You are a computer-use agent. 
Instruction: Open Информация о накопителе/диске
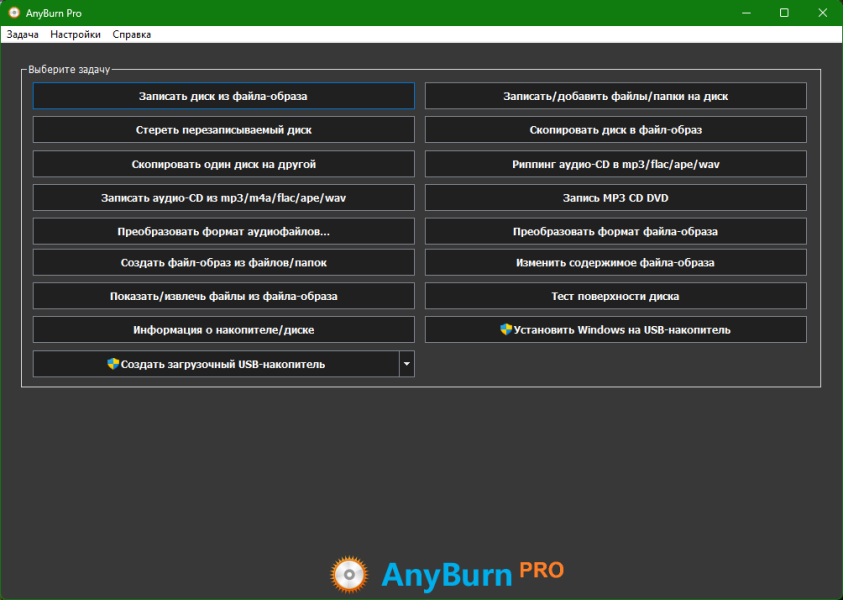coord(223,329)
